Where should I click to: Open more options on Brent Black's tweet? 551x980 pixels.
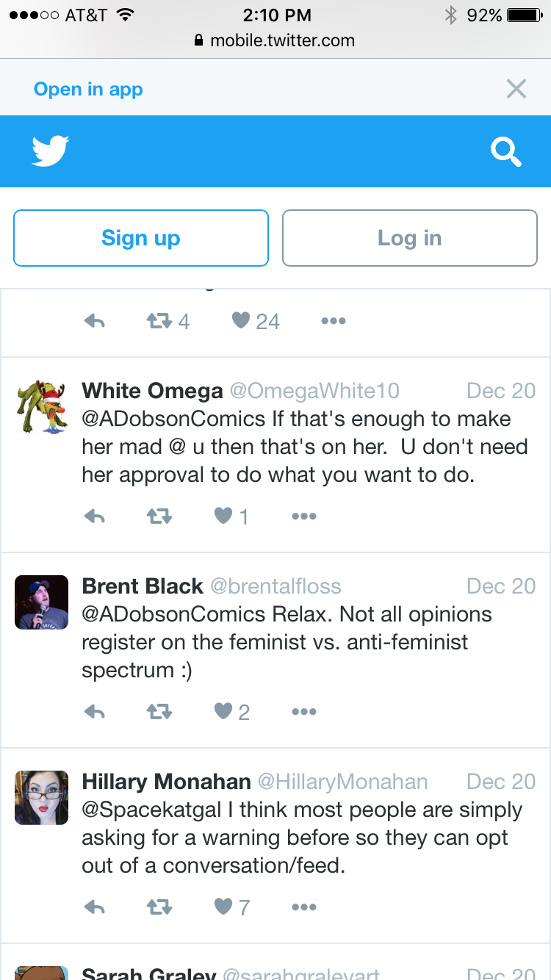click(303, 712)
